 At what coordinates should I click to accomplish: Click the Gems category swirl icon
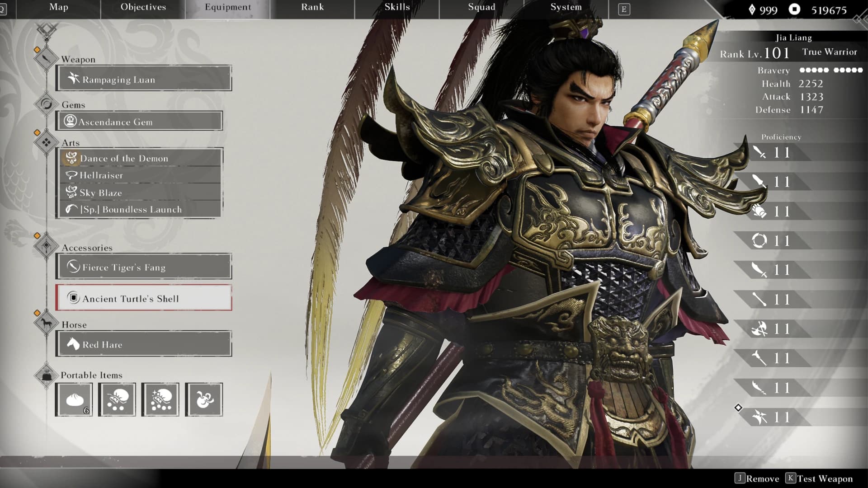tap(46, 104)
